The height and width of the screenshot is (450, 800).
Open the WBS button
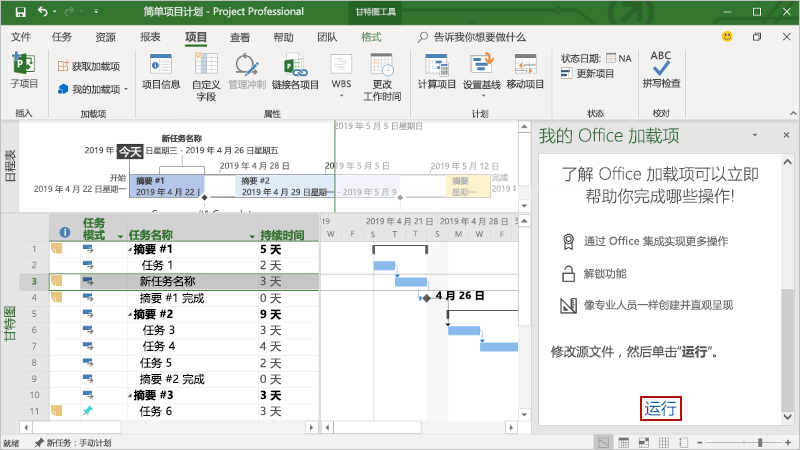(341, 77)
